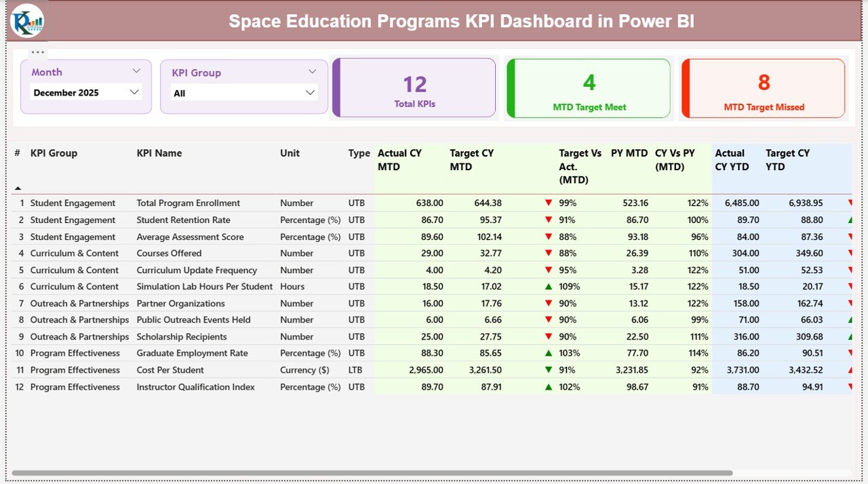
Task: Collapse the Month slicer via its header chevron
Action: 136,70
